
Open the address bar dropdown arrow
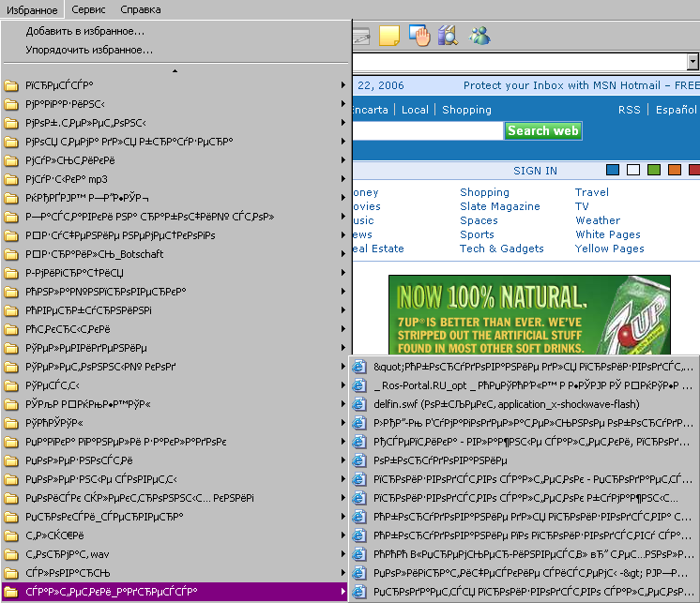coord(692,61)
